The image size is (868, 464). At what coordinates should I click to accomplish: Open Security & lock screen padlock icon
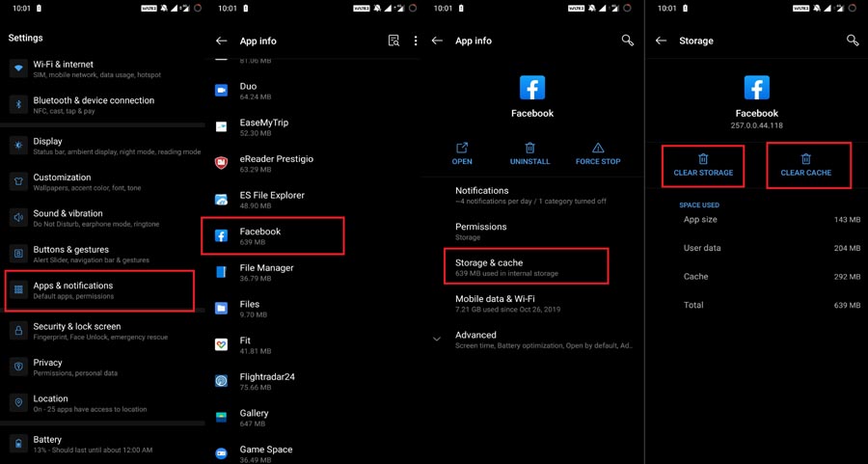18,331
